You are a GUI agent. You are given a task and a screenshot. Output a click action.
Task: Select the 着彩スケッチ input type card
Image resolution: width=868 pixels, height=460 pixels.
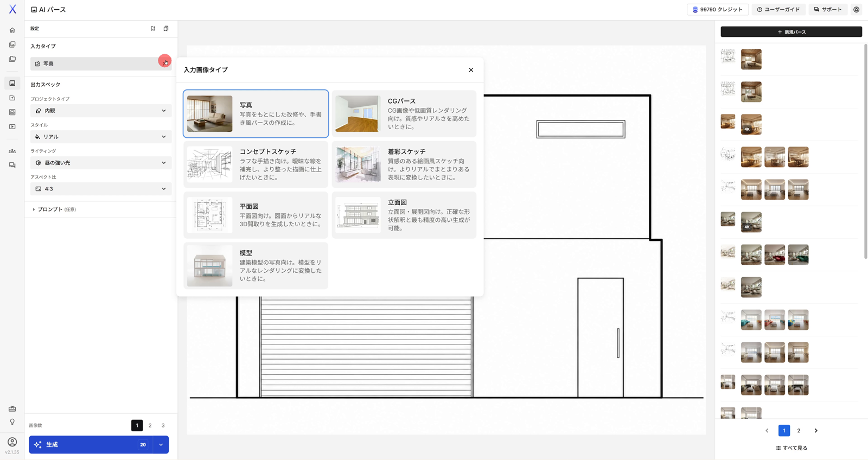pos(404,164)
